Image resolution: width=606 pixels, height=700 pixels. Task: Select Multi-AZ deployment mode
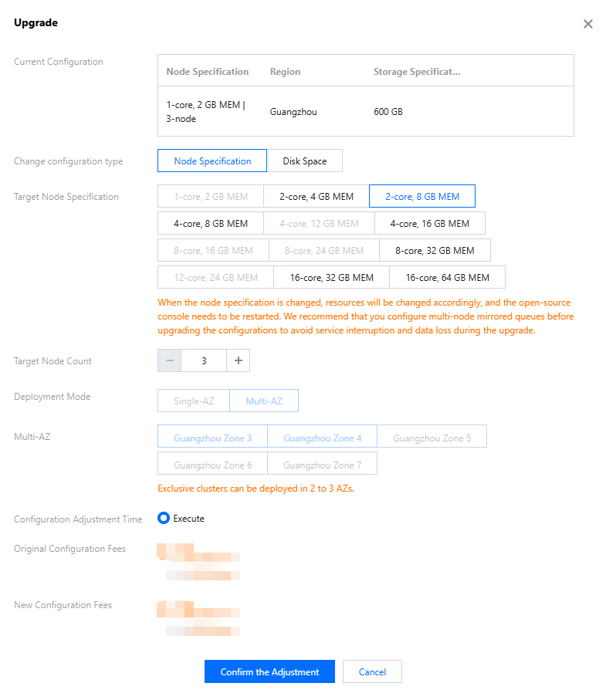pyautogui.click(x=264, y=401)
